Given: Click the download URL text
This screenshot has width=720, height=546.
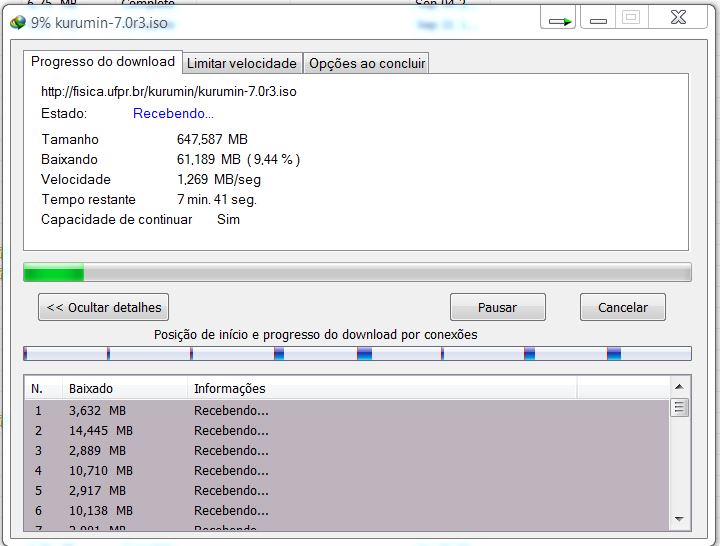Looking at the screenshot, I should (169, 91).
